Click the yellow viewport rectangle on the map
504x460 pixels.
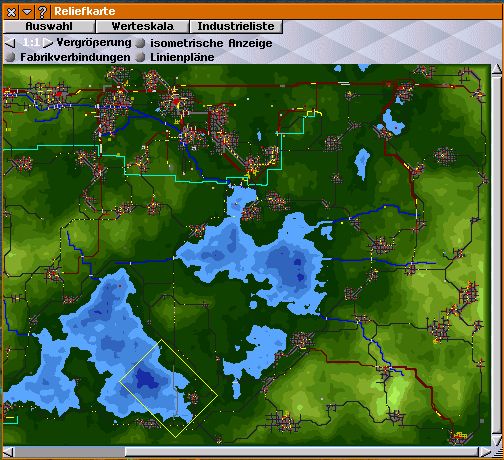coord(168,388)
